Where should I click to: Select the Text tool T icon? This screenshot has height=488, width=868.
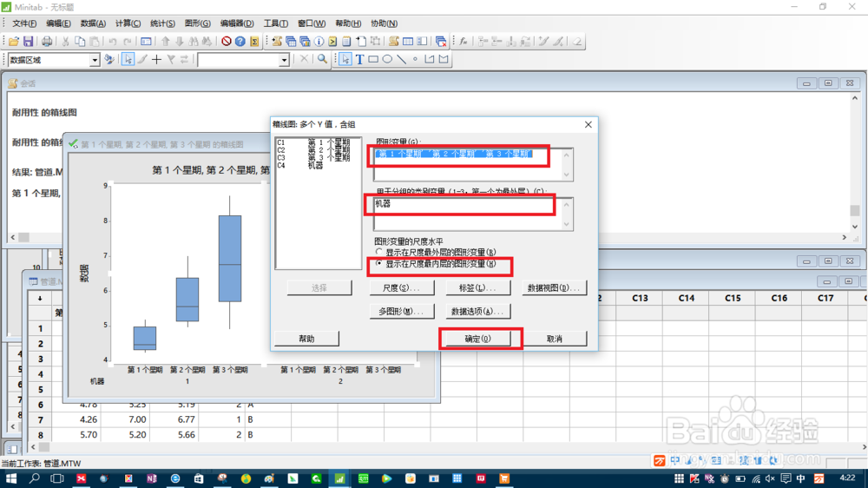359,59
